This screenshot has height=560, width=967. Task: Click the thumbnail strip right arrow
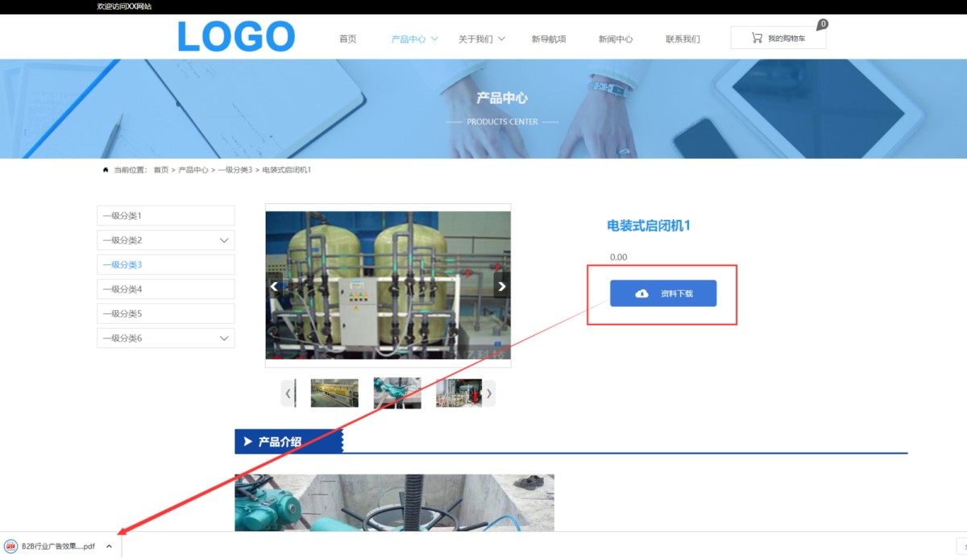489,393
